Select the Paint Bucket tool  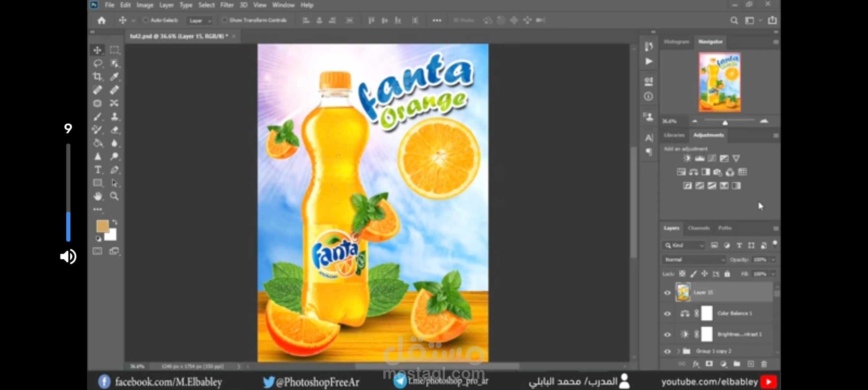97,143
